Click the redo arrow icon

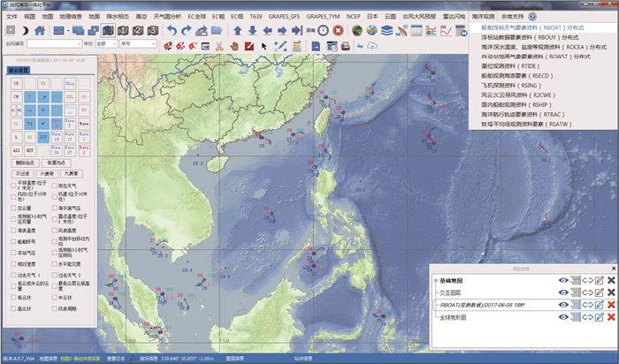tap(186, 31)
